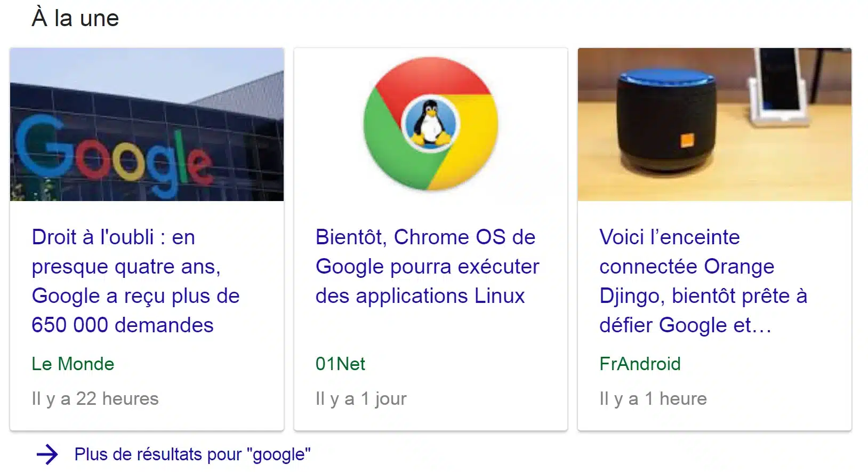Open Bientôt, Chrome OS de Google headline
The width and height of the screenshot is (868, 472).
[x=427, y=266]
